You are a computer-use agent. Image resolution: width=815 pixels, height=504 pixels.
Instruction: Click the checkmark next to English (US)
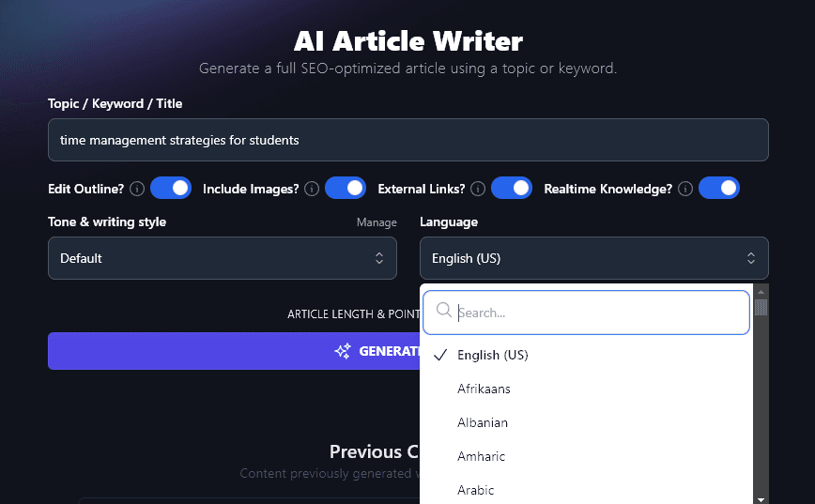[440, 355]
